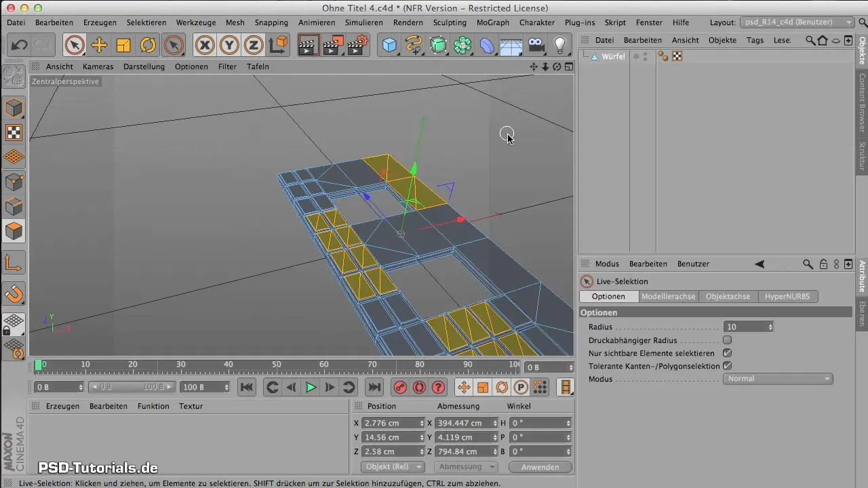Toggle Tolerante Kanten-/Polygonselektion checkbox

727,366
